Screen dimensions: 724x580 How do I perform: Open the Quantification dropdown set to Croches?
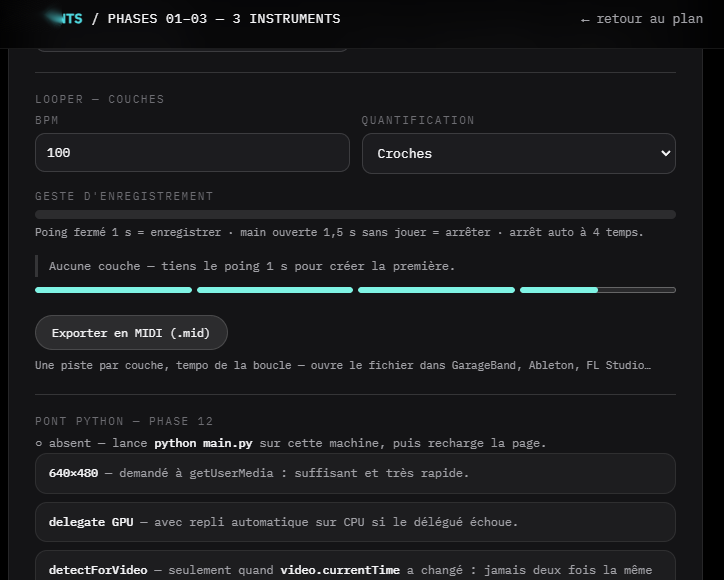coord(519,153)
